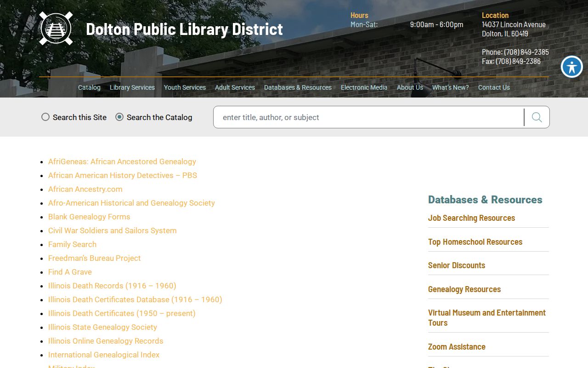Image resolution: width=588 pixels, height=368 pixels.
Task: Open the Adult Services menu
Action: point(235,87)
